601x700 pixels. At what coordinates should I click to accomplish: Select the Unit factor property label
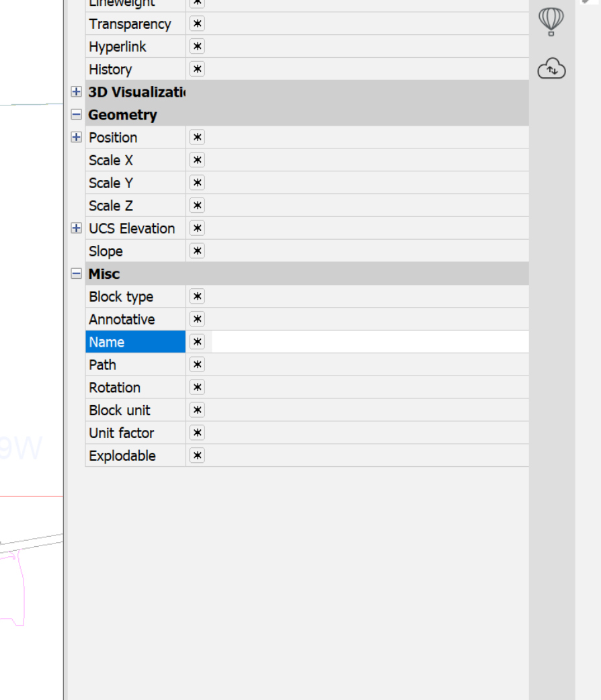pos(122,433)
